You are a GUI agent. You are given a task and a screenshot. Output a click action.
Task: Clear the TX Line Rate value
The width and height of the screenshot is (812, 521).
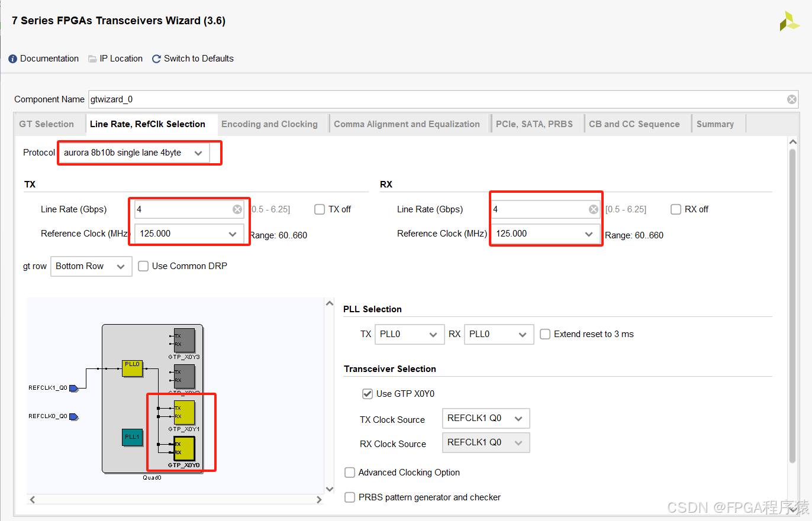pyautogui.click(x=237, y=209)
